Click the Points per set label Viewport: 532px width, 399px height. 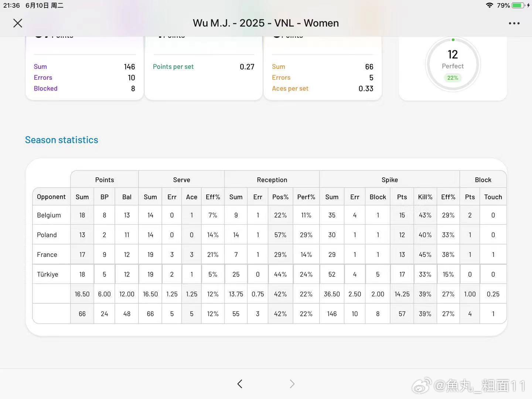click(173, 67)
